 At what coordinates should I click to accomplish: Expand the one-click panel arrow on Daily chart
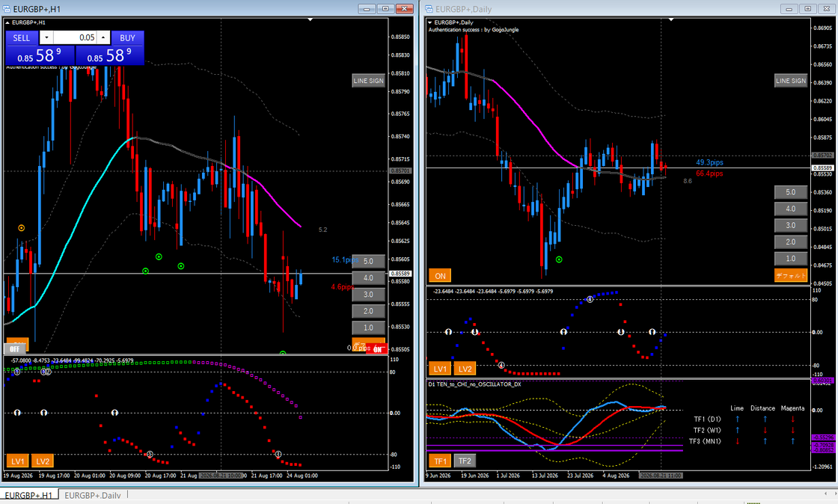point(429,22)
